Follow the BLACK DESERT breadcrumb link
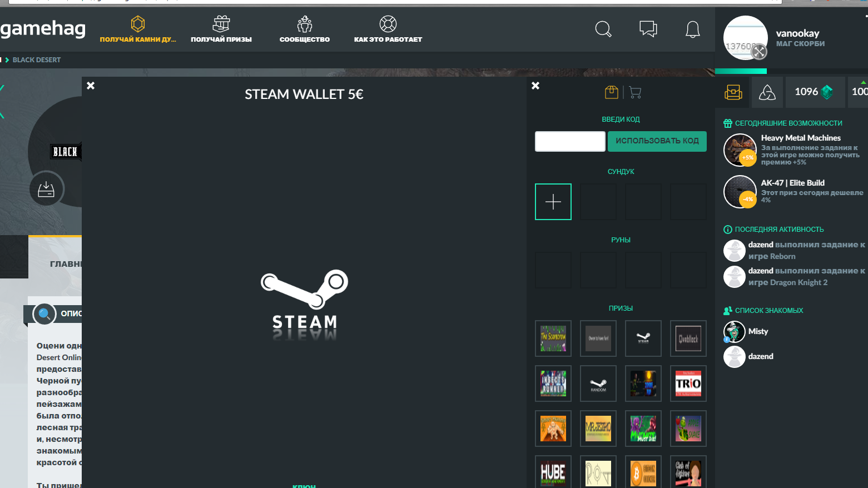 (37, 60)
